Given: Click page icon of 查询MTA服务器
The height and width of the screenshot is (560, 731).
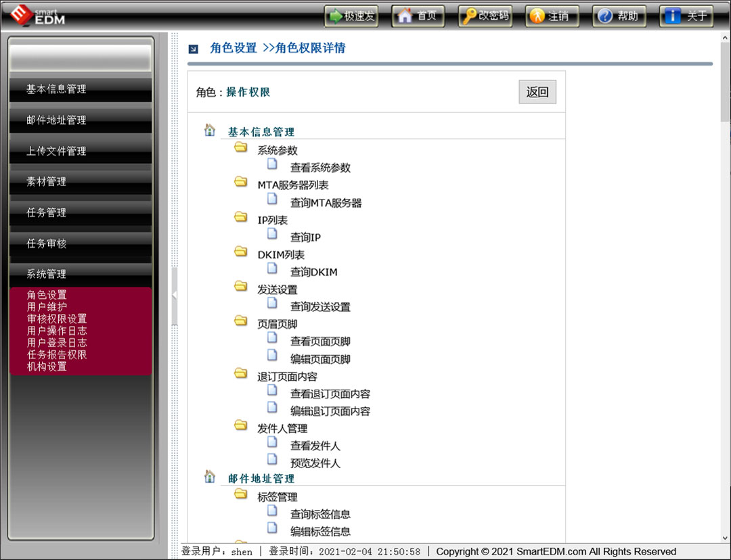Looking at the screenshot, I should [x=272, y=199].
